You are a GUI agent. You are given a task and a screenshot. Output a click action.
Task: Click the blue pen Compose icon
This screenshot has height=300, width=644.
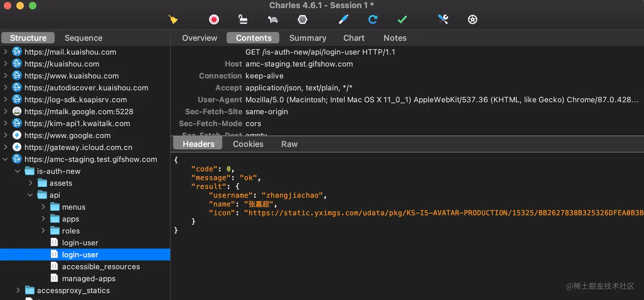(343, 19)
